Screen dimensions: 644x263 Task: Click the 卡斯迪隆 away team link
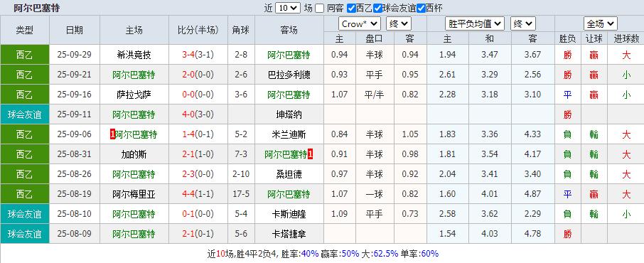pos(289,214)
